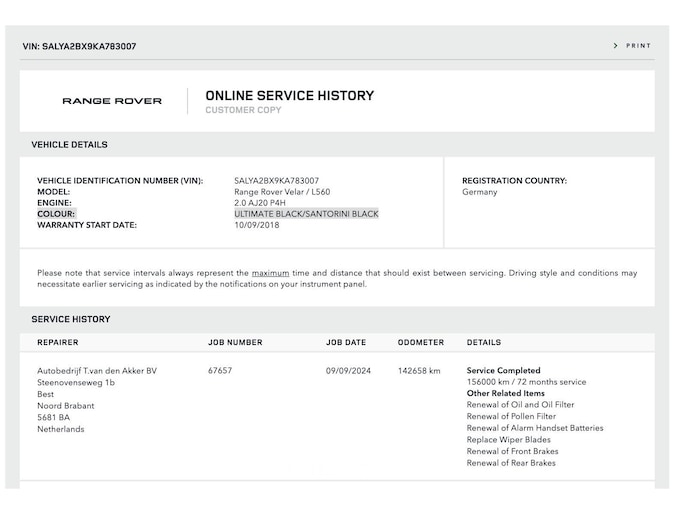
Task: Click the WARRANTY START DATE: label
Action: 87,225
